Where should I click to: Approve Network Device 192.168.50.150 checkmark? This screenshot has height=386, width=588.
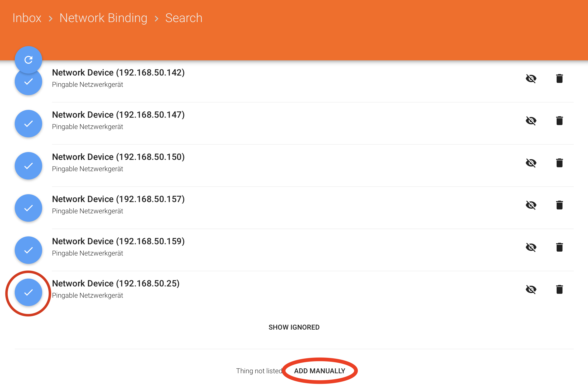[x=28, y=166]
